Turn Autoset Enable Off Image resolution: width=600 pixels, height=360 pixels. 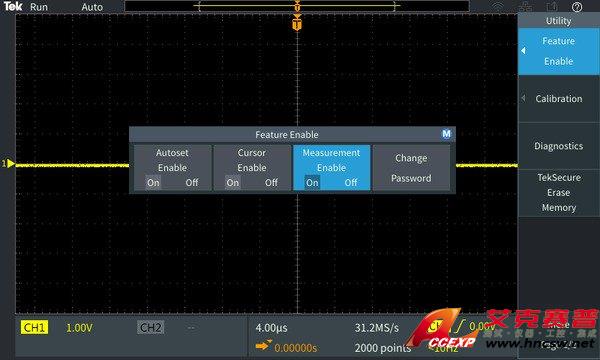(x=192, y=182)
